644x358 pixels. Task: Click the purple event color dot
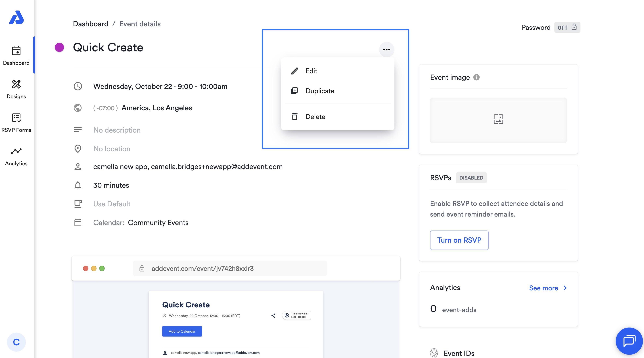59,47
